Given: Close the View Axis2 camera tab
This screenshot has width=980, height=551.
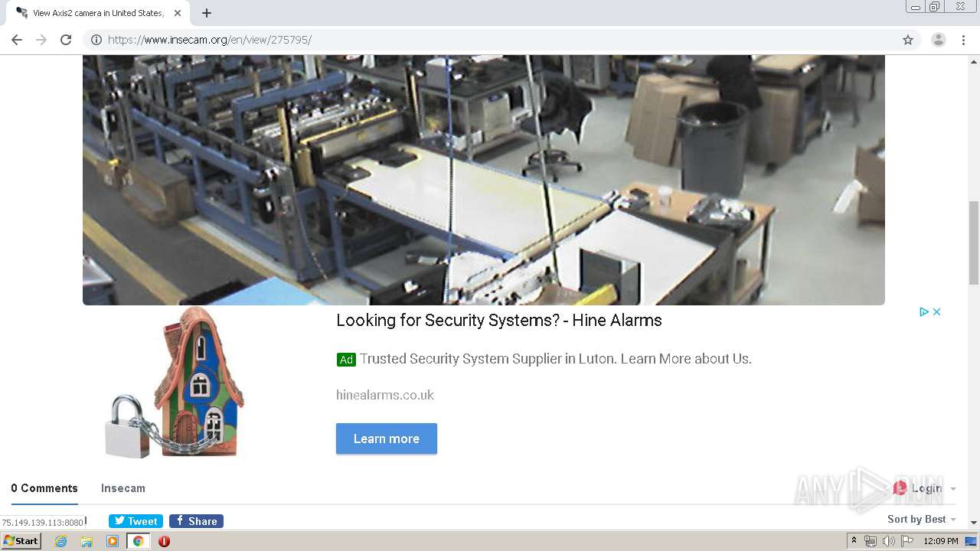Looking at the screenshot, I should coord(178,13).
